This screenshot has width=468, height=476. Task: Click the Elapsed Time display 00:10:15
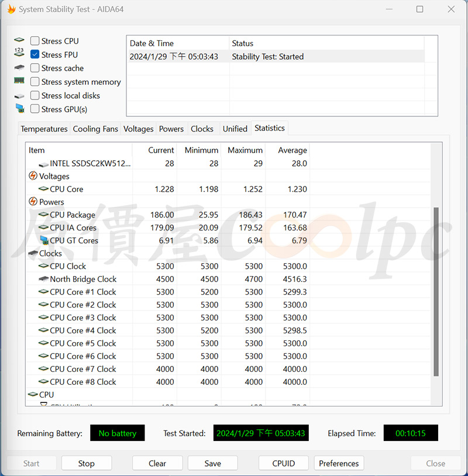pyautogui.click(x=411, y=433)
